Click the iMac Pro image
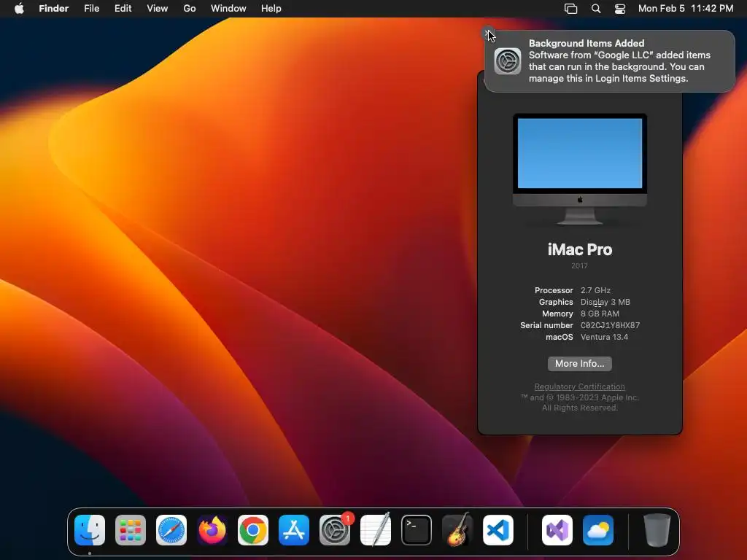The width and height of the screenshot is (747, 560). 580,168
